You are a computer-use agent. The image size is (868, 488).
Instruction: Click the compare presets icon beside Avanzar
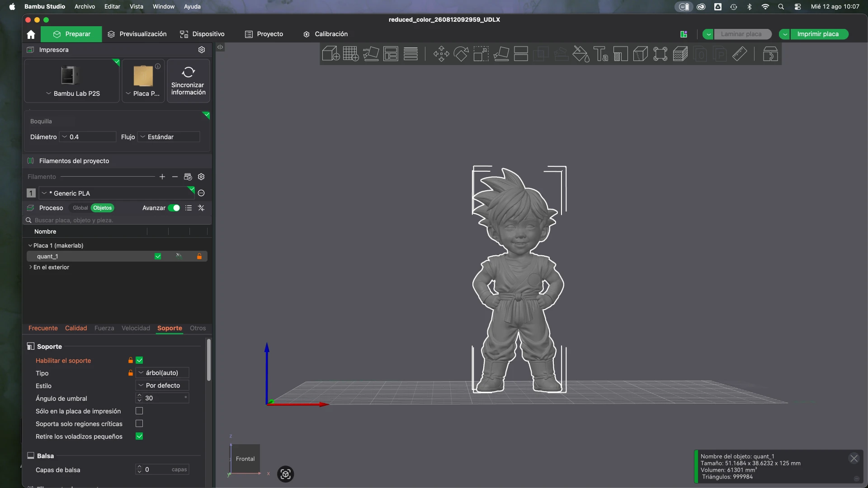pyautogui.click(x=202, y=208)
